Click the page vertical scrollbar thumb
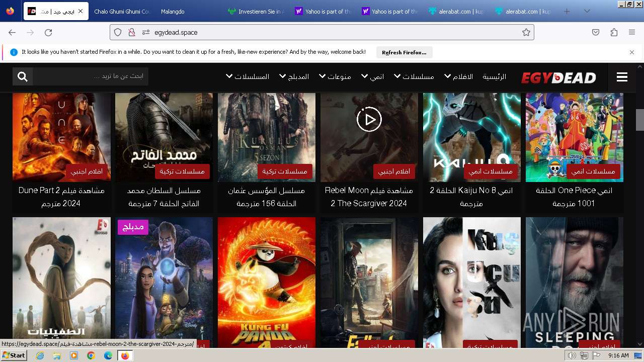Image resolution: width=644 pixels, height=362 pixels. tap(640, 120)
